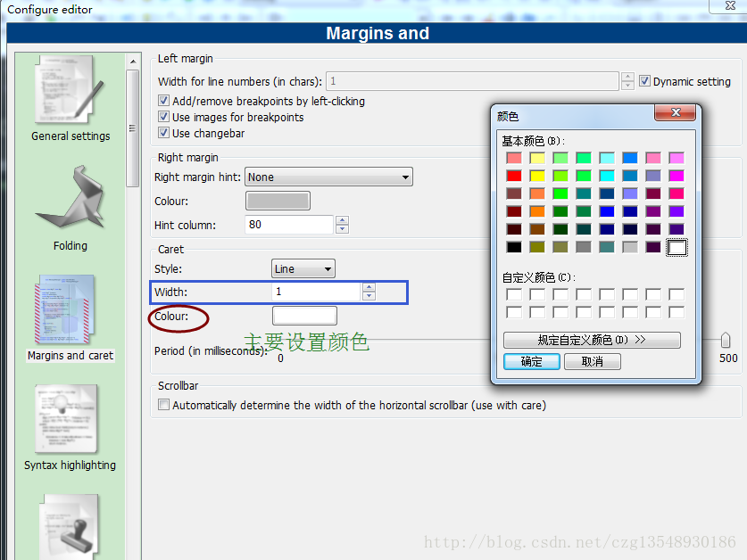Open the stamp icon settings page

click(x=71, y=527)
